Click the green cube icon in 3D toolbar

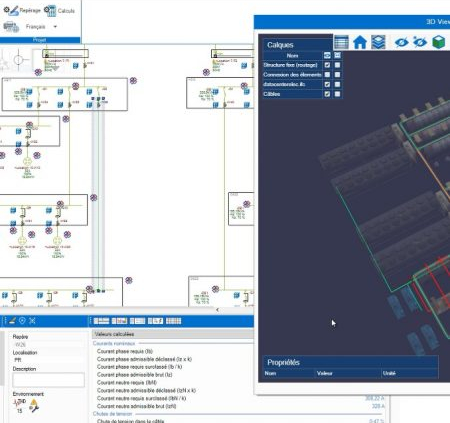pyautogui.click(x=438, y=42)
